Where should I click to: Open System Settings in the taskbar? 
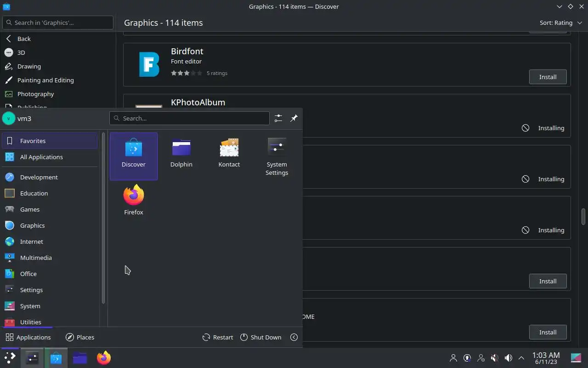point(32,357)
